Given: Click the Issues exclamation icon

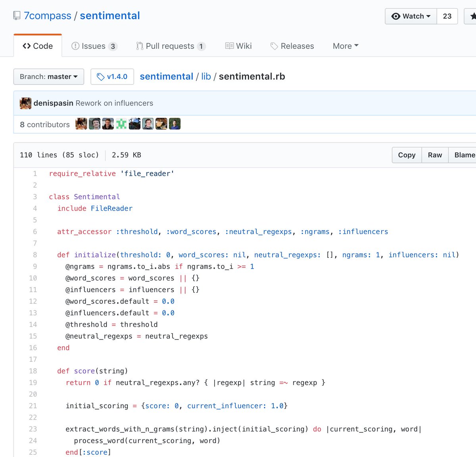Looking at the screenshot, I should point(75,46).
